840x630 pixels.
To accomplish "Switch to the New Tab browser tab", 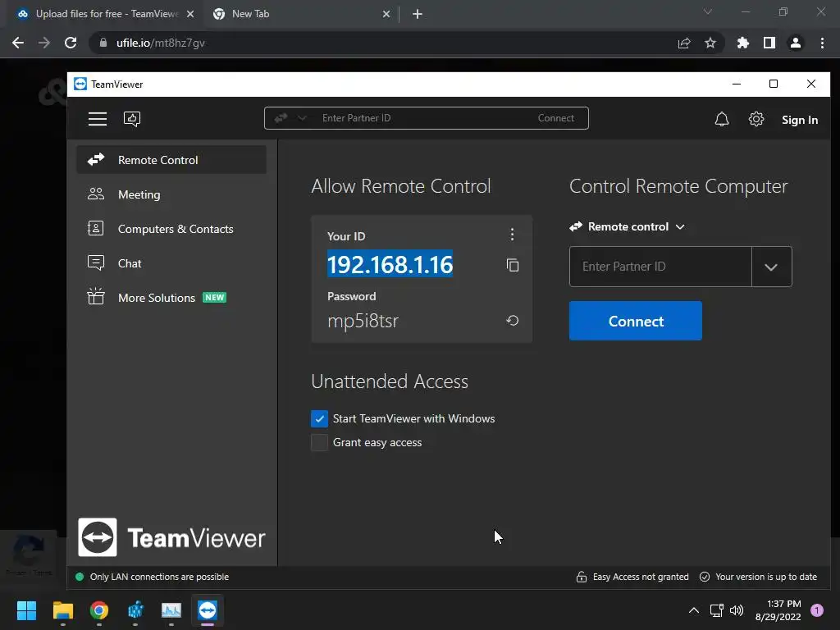I will [x=300, y=14].
